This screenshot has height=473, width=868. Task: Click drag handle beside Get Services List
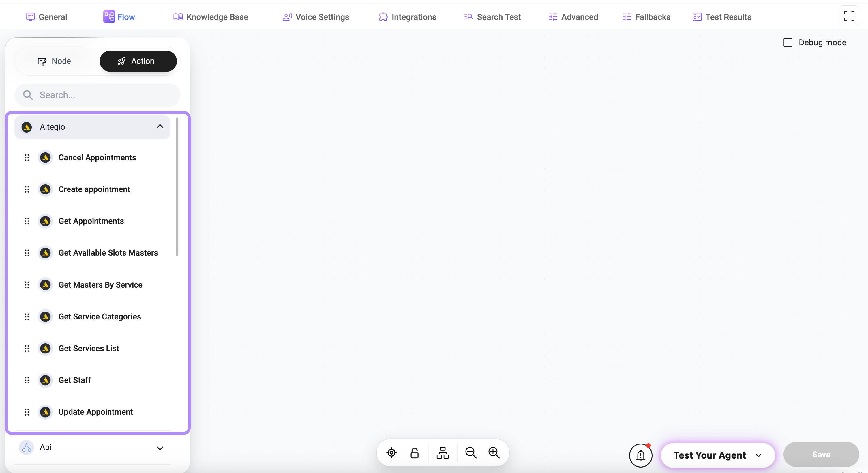[x=27, y=348]
